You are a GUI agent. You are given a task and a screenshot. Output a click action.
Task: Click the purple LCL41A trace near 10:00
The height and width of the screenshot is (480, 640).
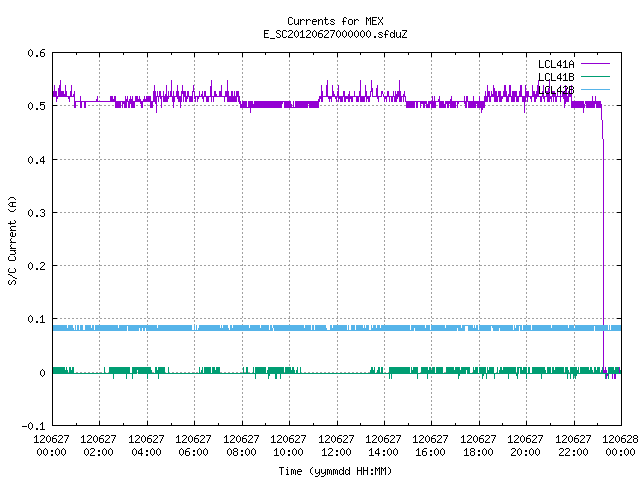tap(289, 104)
